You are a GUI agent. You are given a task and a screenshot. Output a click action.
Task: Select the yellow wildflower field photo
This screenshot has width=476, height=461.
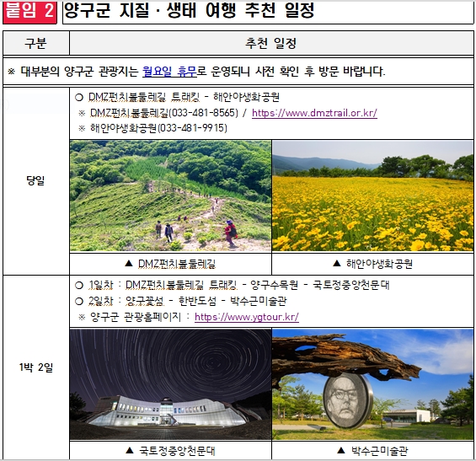click(x=372, y=196)
